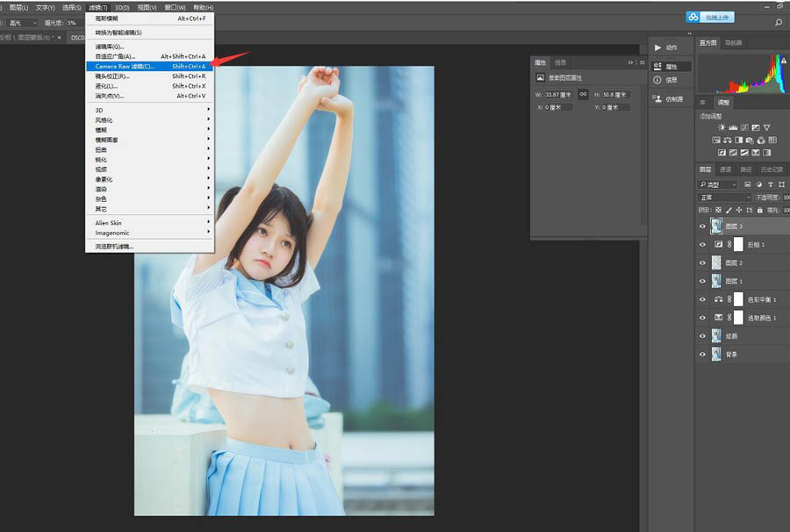Add a Levels adjustment from Adjustments panel
Screen dimensions: 790x532
click(733, 127)
